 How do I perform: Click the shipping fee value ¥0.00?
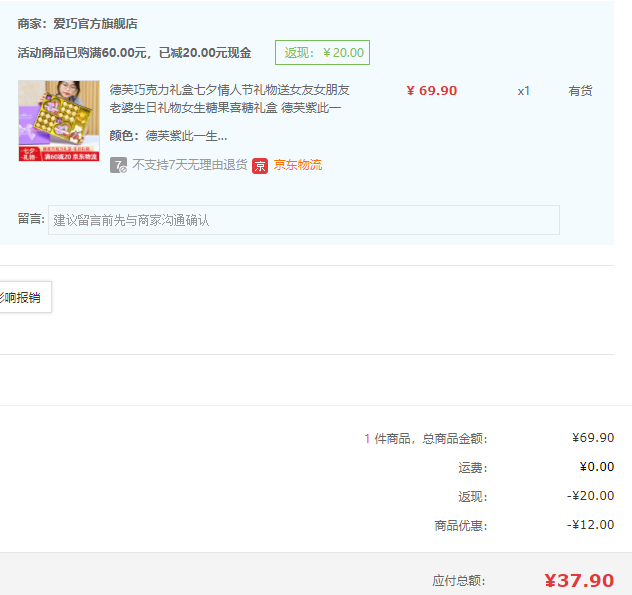click(597, 467)
